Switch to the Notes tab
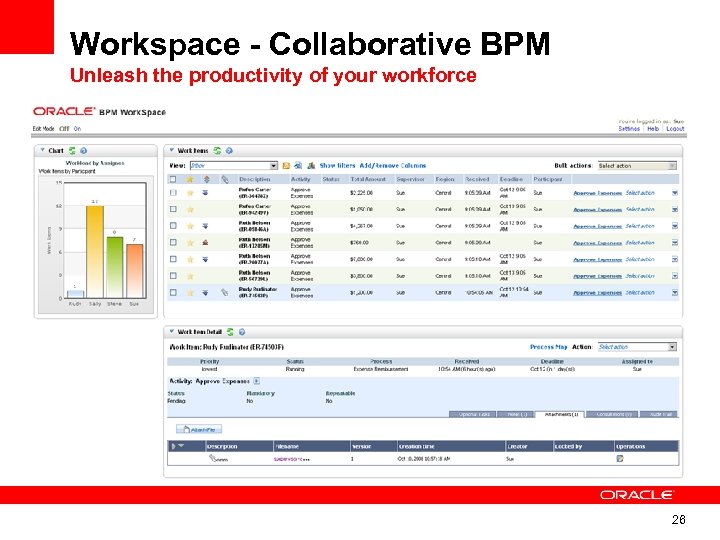 516,414
